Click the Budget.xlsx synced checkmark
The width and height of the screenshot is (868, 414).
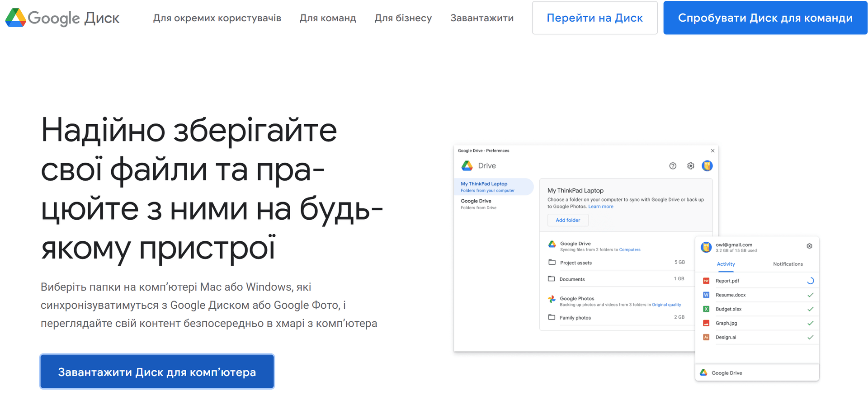click(811, 309)
